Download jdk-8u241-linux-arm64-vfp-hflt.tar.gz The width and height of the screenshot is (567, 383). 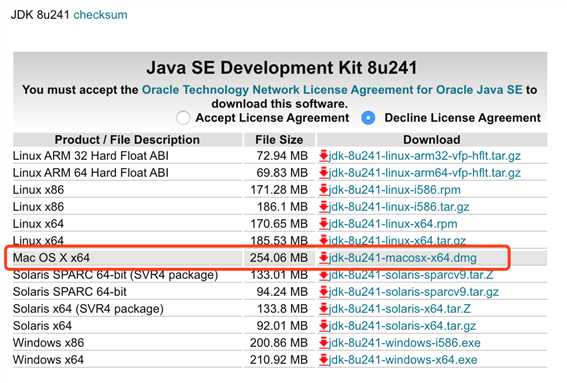tap(425, 173)
